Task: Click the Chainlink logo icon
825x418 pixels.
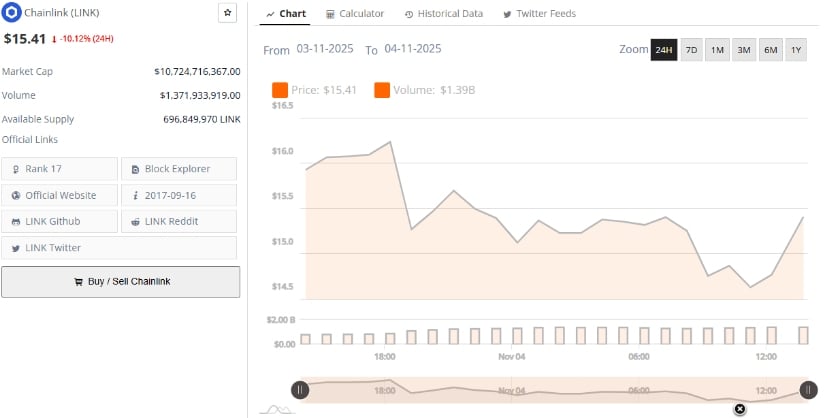Action: [12, 13]
